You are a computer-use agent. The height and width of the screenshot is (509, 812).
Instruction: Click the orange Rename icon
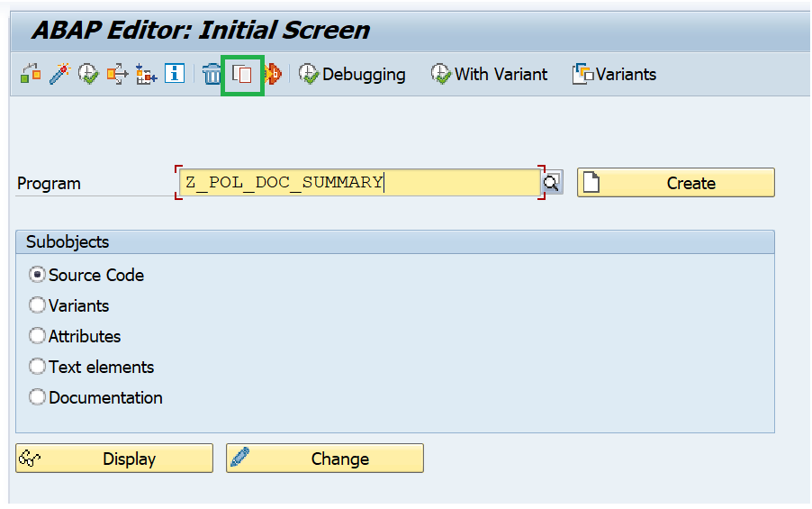click(273, 74)
